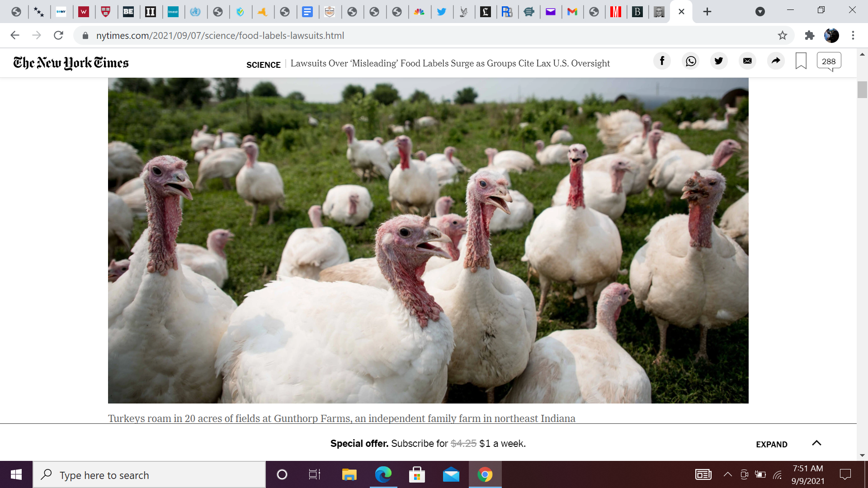Save article with bookmark icon

point(801,61)
